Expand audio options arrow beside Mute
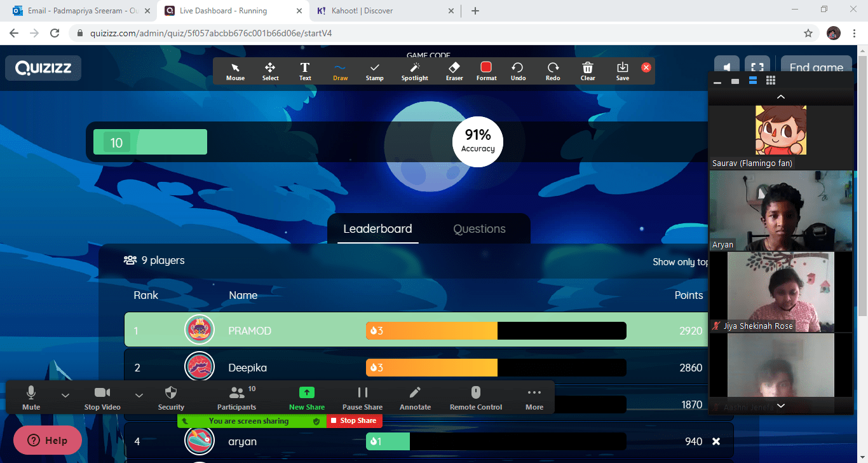The image size is (868, 463). (65, 395)
